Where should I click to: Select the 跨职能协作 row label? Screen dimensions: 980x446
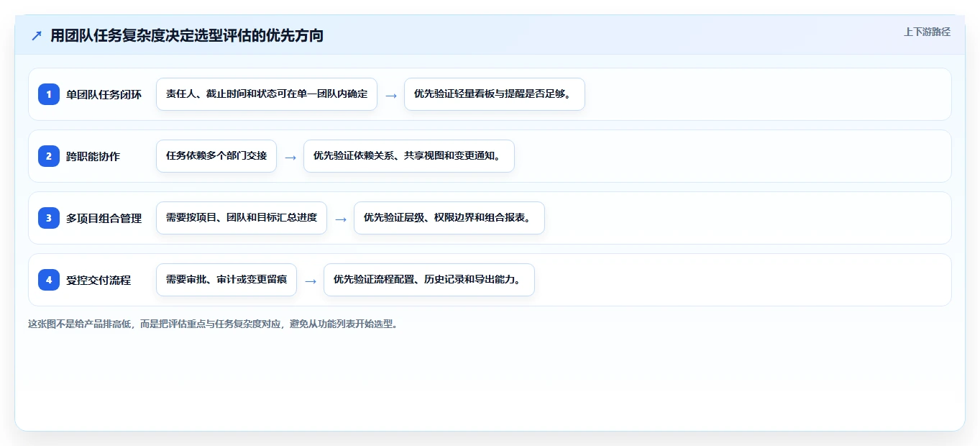pos(93,156)
